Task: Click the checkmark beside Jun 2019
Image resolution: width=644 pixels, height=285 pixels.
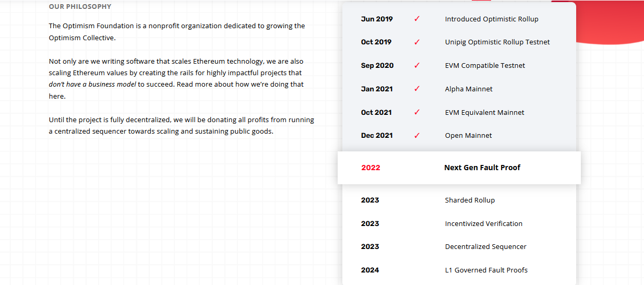Action: pos(417,19)
